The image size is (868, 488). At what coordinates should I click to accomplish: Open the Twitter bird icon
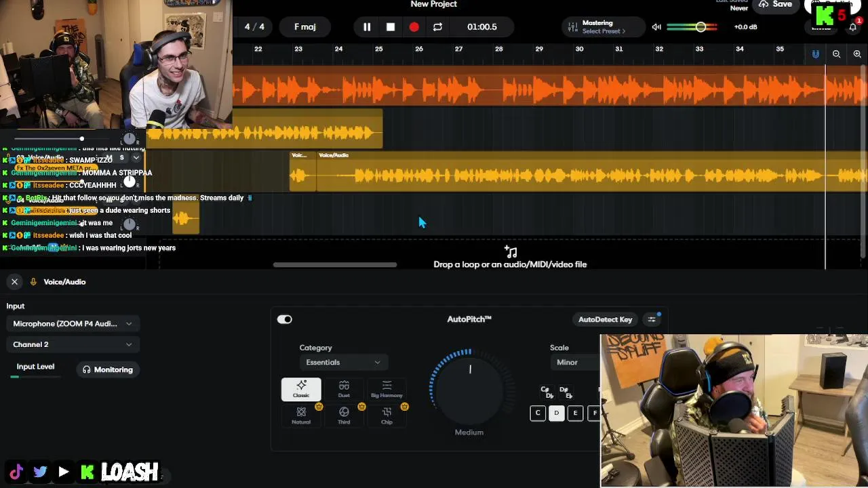40,472
